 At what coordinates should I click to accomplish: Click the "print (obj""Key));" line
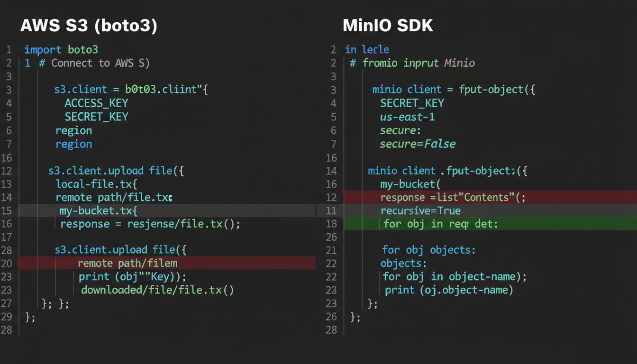tap(133, 277)
